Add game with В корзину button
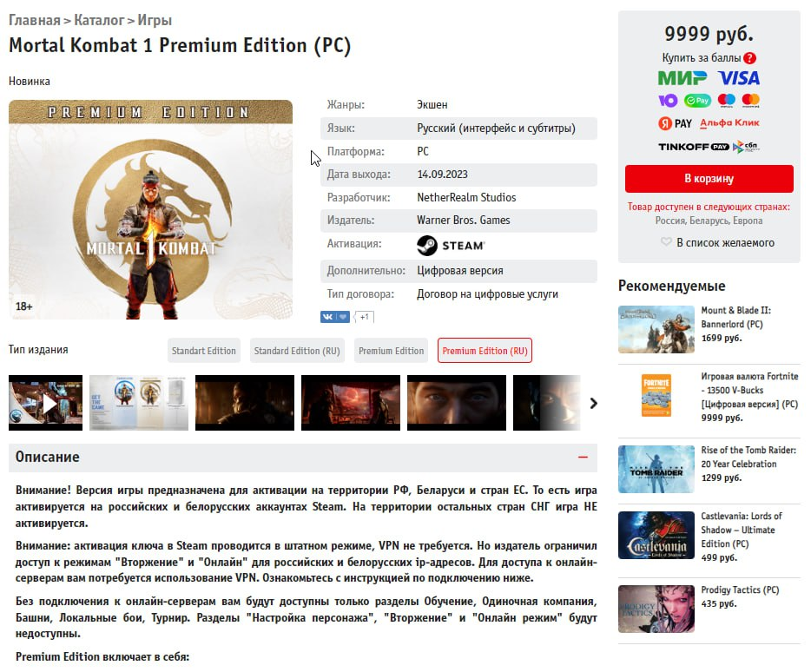This screenshot has width=811, height=672. 709,179
